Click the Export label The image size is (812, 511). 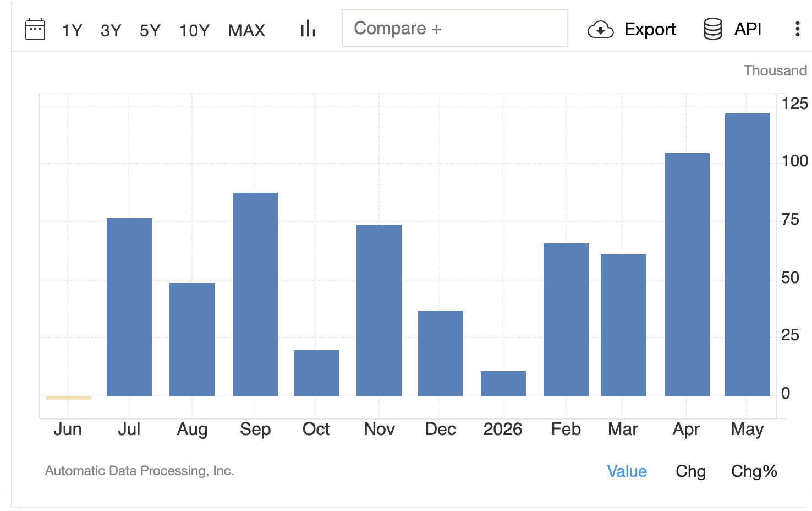pyautogui.click(x=650, y=29)
